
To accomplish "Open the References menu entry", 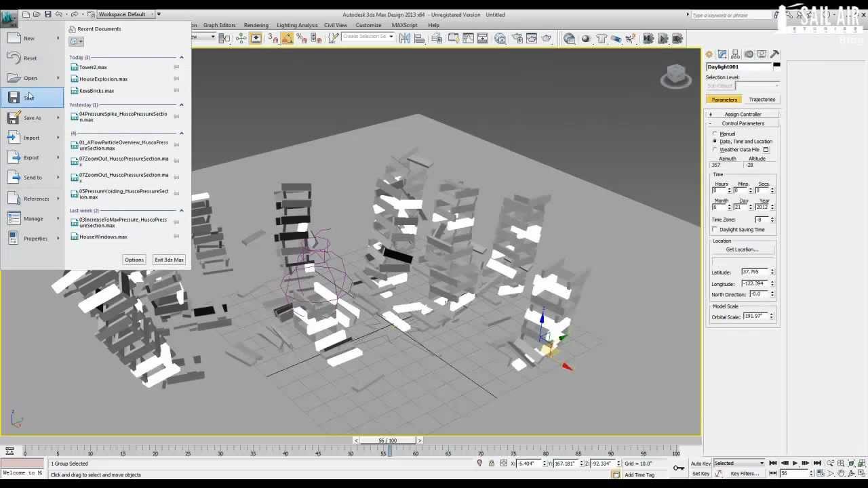I will pos(32,199).
